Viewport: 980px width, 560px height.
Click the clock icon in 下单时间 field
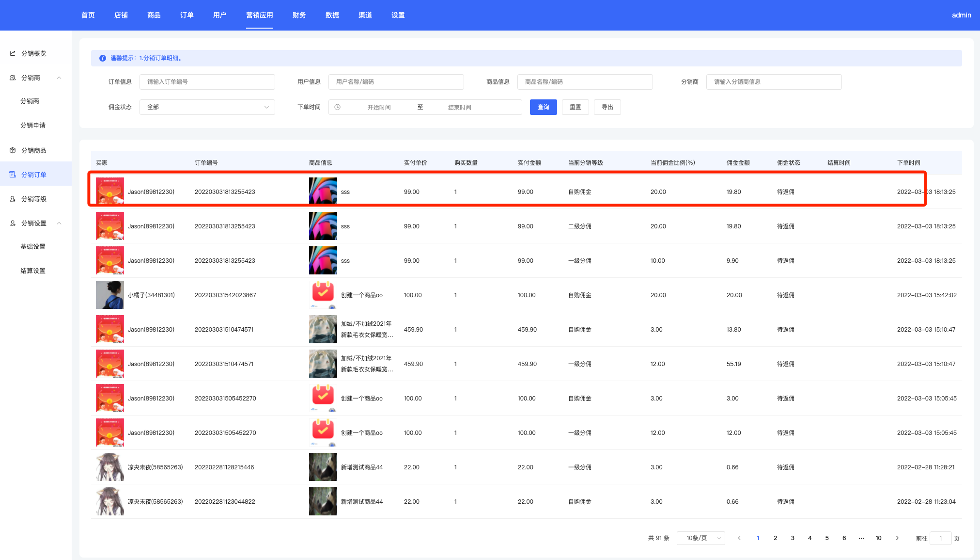338,107
